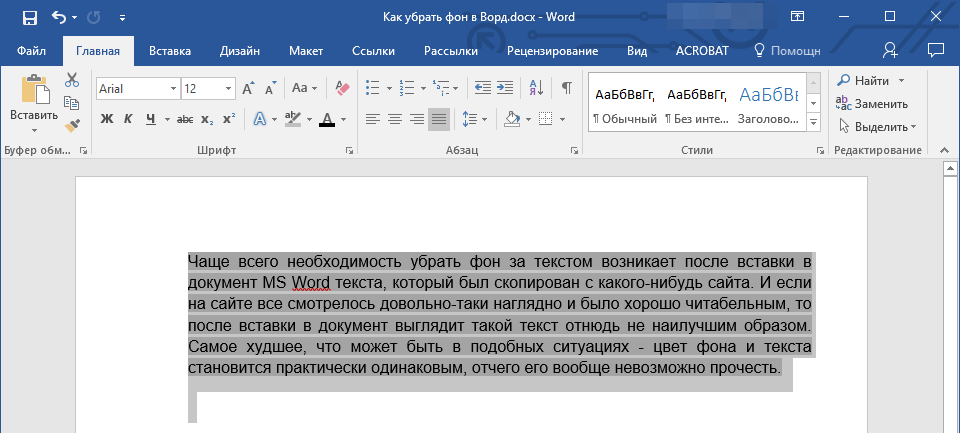Undo the last action
The height and width of the screenshot is (433, 960).
pyautogui.click(x=59, y=17)
